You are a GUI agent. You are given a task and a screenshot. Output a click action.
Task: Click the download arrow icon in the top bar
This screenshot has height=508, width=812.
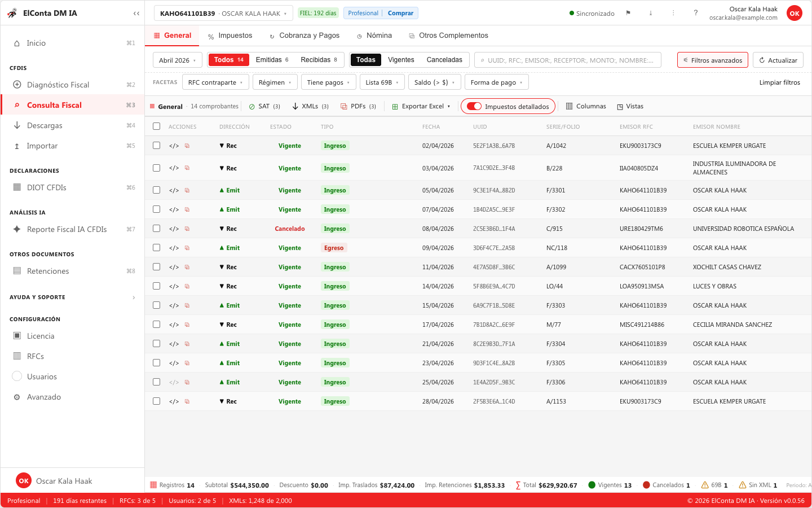tap(651, 13)
